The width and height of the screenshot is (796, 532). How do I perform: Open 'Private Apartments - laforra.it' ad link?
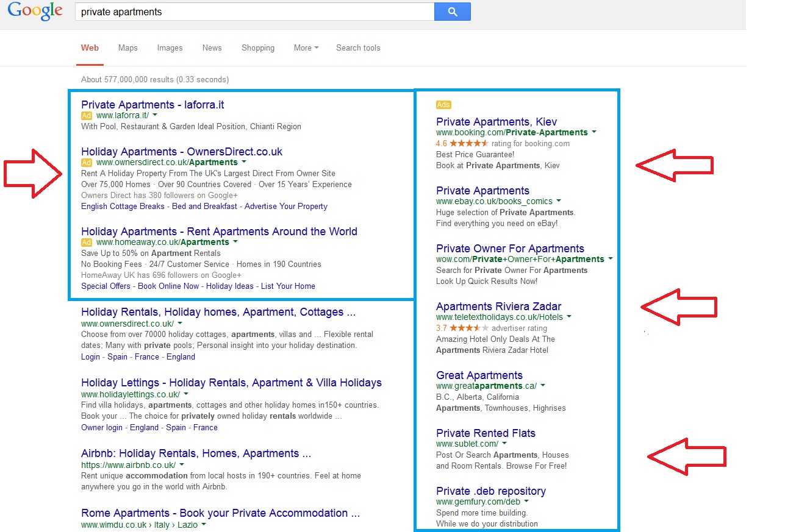152,104
